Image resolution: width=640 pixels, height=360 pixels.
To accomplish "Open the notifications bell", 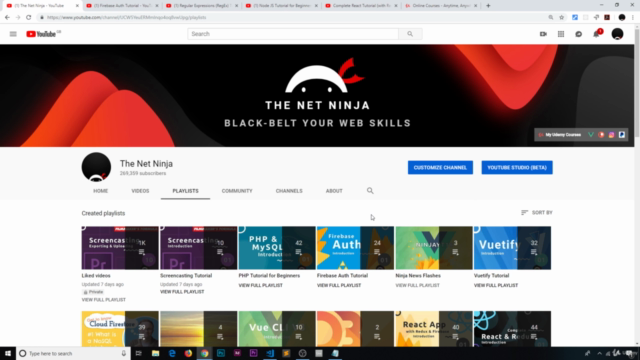I will (x=596, y=34).
